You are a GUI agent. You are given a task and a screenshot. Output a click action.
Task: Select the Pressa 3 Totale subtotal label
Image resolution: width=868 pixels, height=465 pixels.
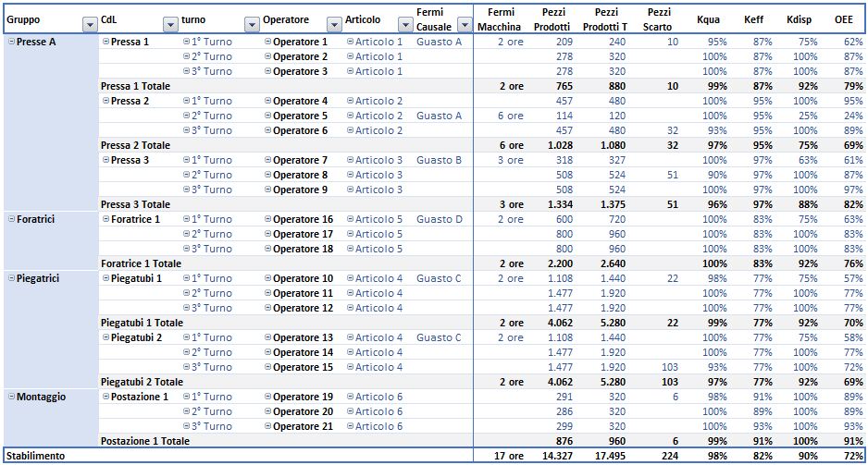[x=135, y=204]
